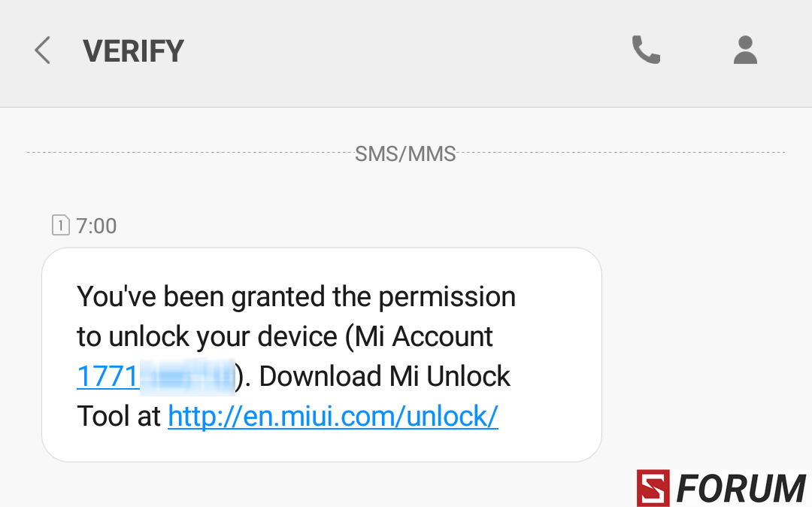Tap the "Download Mi Unlock" text
This screenshot has width=812, height=507.
click(x=384, y=377)
